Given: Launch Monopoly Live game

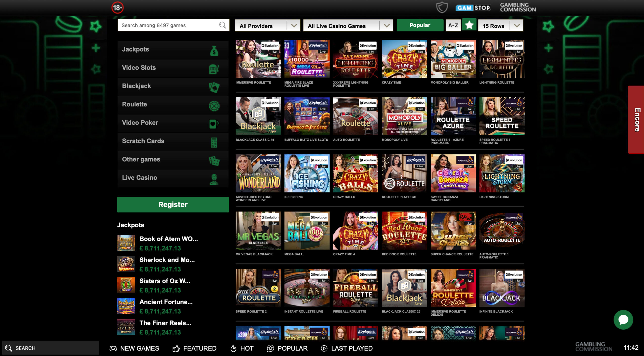Looking at the screenshot, I should pos(404,116).
